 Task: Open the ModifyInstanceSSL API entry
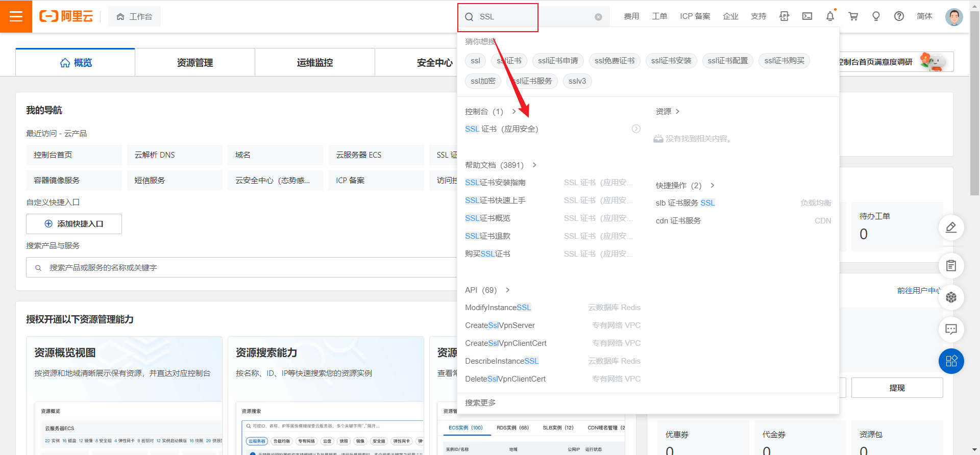click(498, 308)
